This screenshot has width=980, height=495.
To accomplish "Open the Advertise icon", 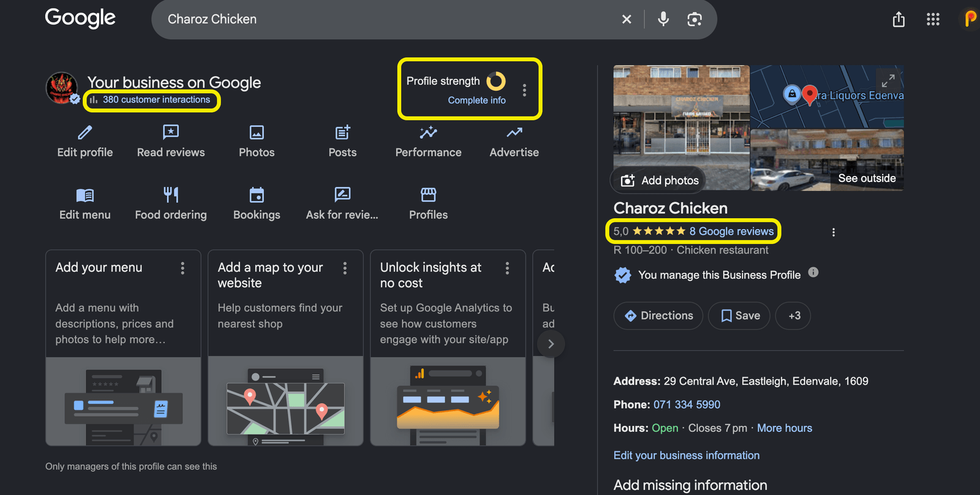I will point(514,132).
